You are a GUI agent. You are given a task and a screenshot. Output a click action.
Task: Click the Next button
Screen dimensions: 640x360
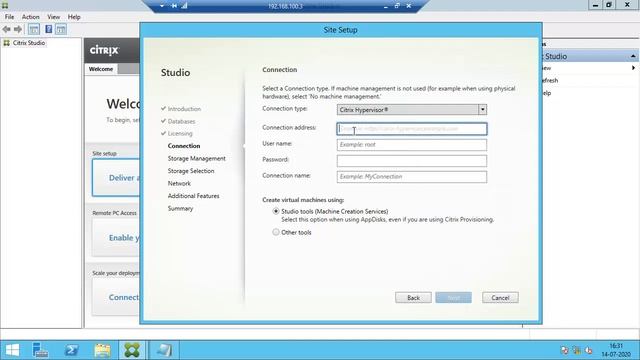point(453,298)
